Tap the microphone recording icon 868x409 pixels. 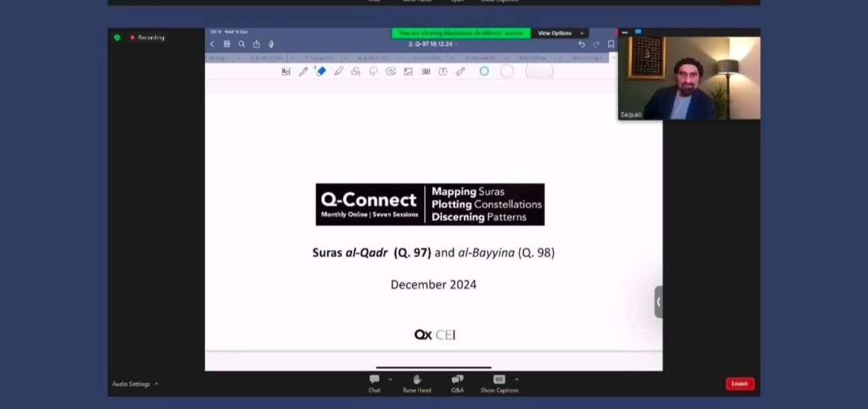(271, 44)
